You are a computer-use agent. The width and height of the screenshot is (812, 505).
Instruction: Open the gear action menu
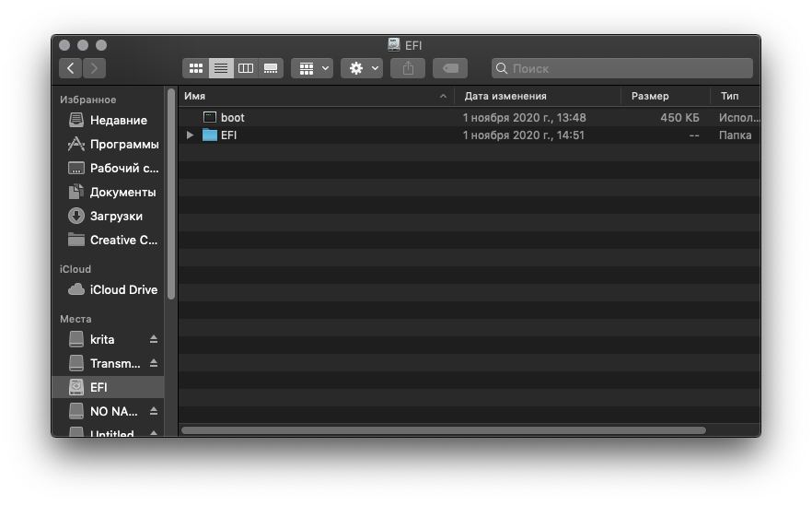point(362,68)
